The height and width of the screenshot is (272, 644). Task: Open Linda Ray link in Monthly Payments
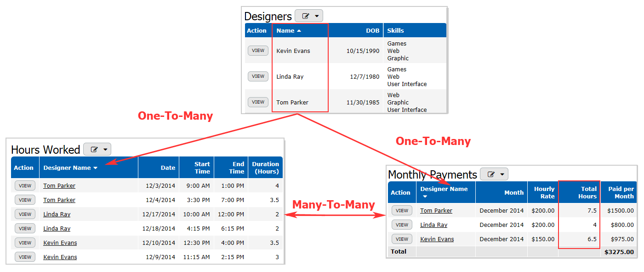click(434, 225)
